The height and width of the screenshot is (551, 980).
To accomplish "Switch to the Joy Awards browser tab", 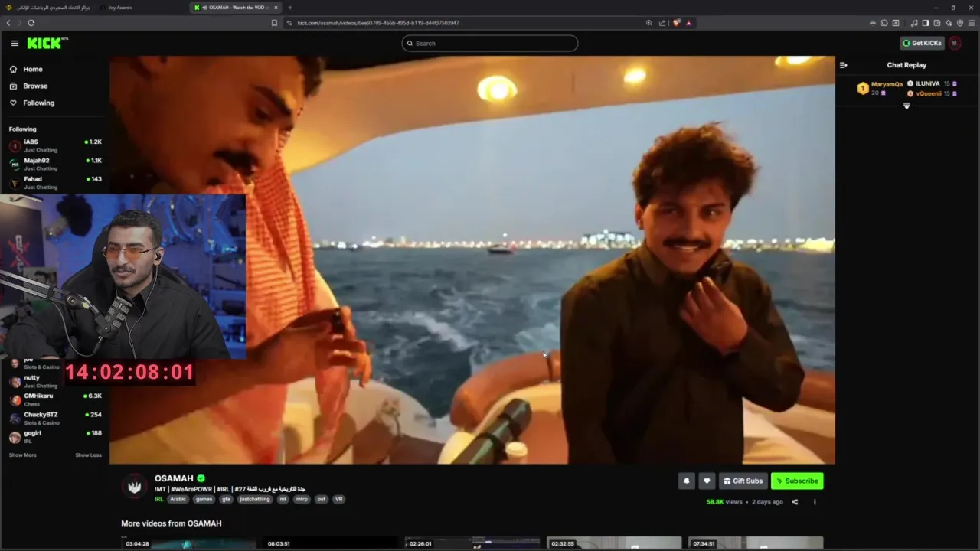I will point(142,8).
